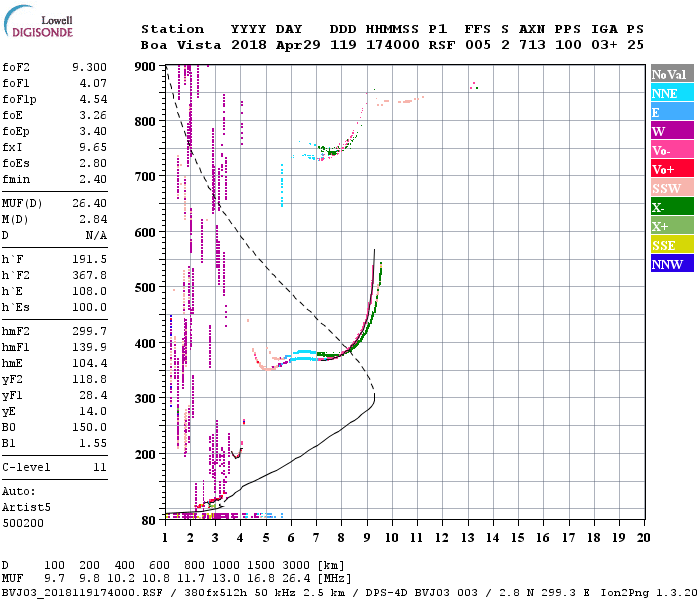Click the time value 174000
Screen dimensions: 700x600
(x=393, y=45)
